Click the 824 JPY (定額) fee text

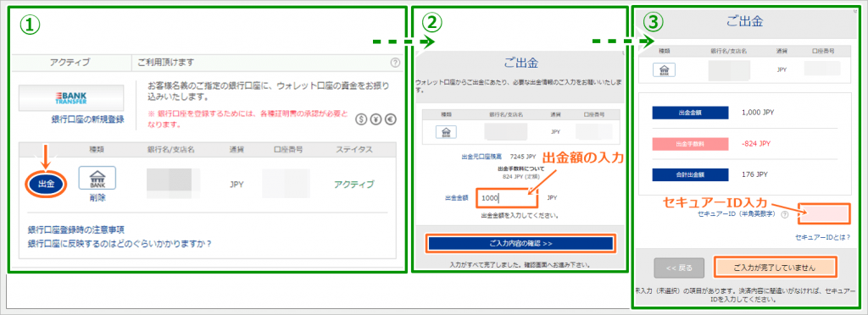click(520, 176)
